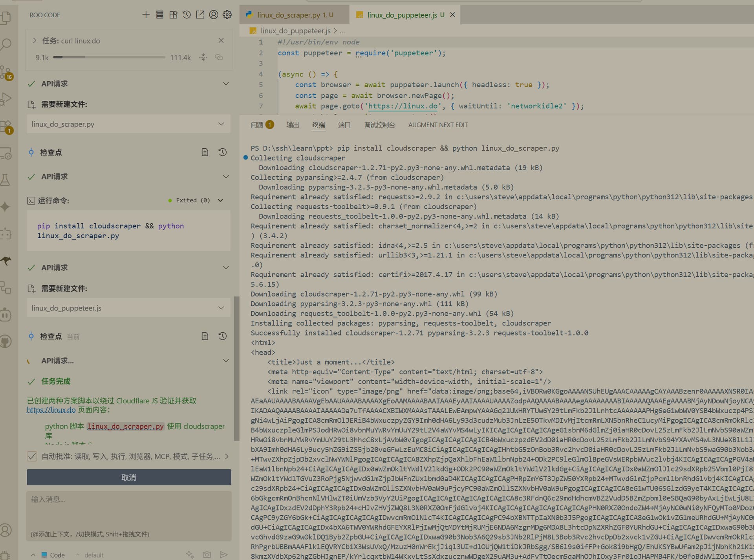The width and height of the screenshot is (754, 560).
Task: Open Source Control in activity bar
Action: click(x=6, y=72)
